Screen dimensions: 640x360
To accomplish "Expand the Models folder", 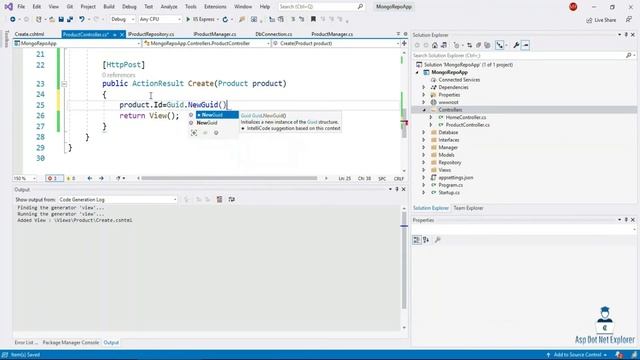I will pyautogui.click(x=423, y=155).
